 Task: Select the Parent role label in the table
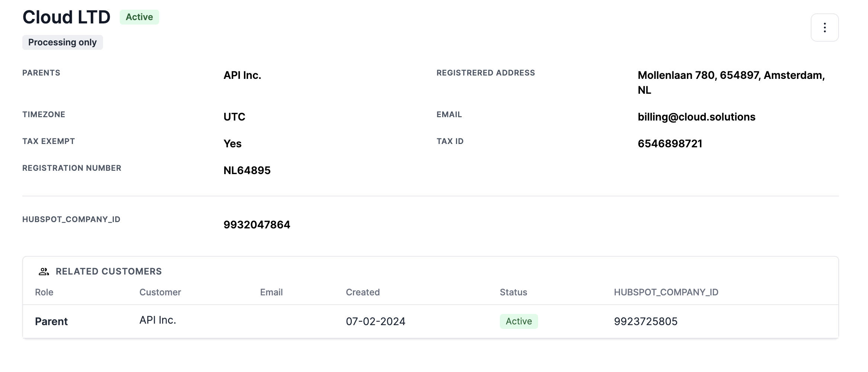click(51, 321)
